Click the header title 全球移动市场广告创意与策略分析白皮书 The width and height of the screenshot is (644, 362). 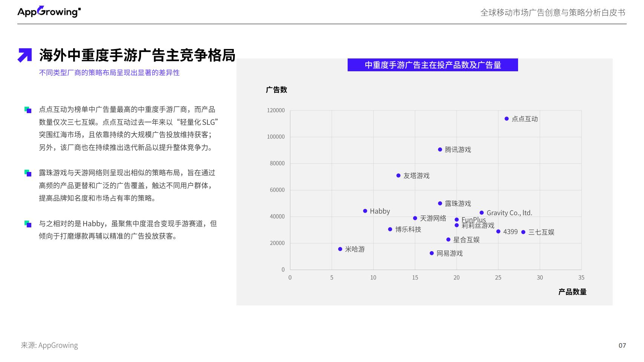(x=553, y=12)
